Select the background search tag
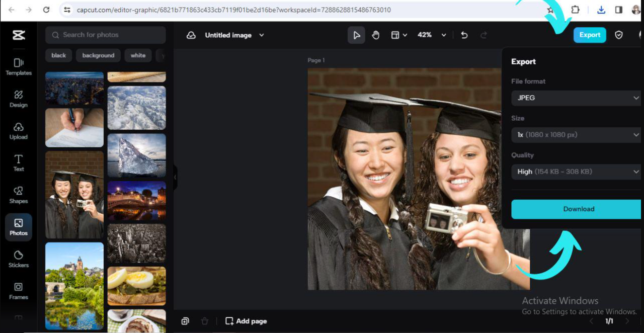This screenshot has width=644, height=333. pyautogui.click(x=98, y=55)
